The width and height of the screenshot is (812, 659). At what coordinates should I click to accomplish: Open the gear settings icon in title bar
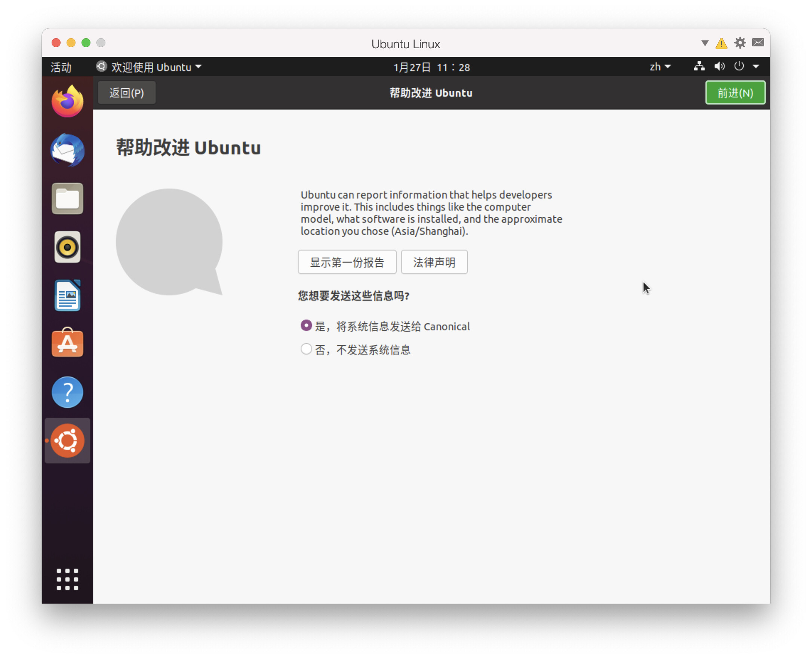(740, 43)
